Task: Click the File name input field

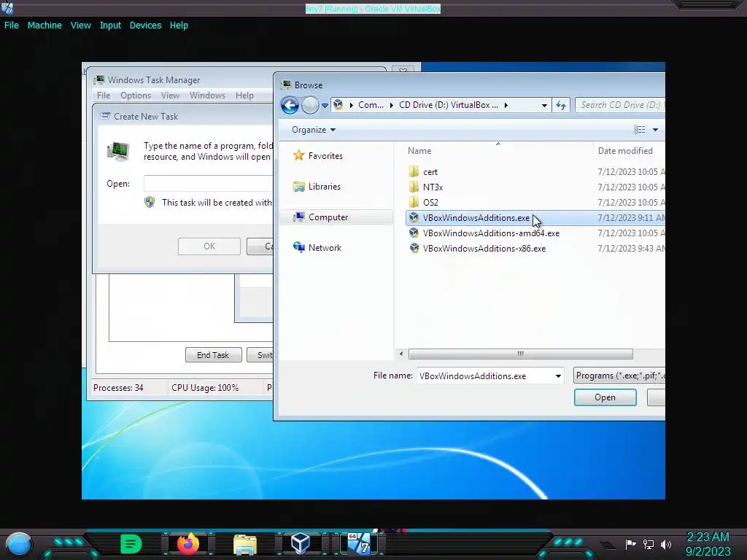Action: [x=484, y=376]
